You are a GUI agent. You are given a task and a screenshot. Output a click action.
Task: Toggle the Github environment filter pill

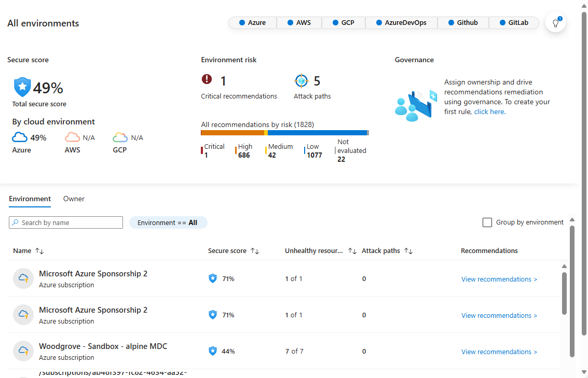point(463,23)
